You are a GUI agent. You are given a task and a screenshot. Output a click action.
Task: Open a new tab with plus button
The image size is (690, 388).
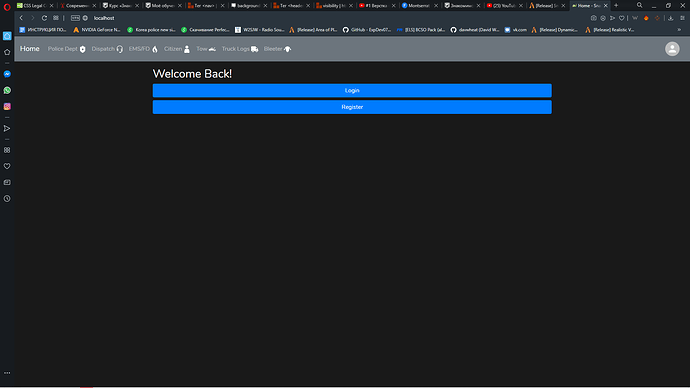[x=616, y=5]
